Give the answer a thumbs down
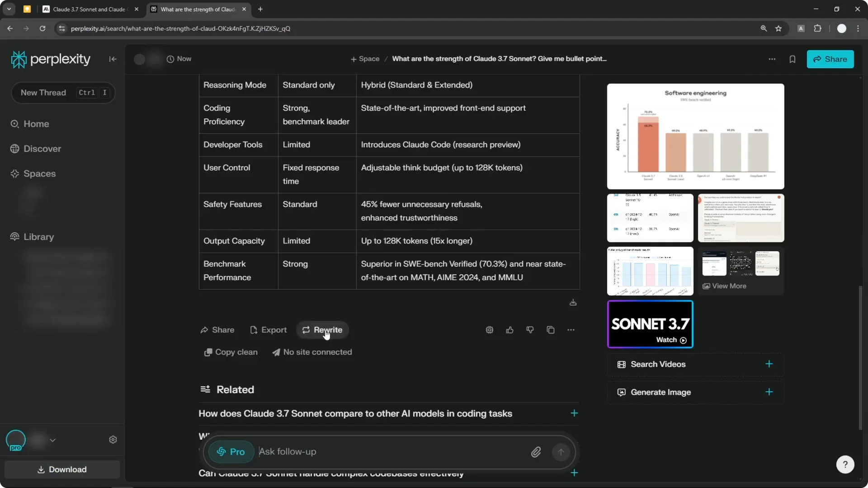The width and height of the screenshot is (868, 488). [x=530, y=330]
